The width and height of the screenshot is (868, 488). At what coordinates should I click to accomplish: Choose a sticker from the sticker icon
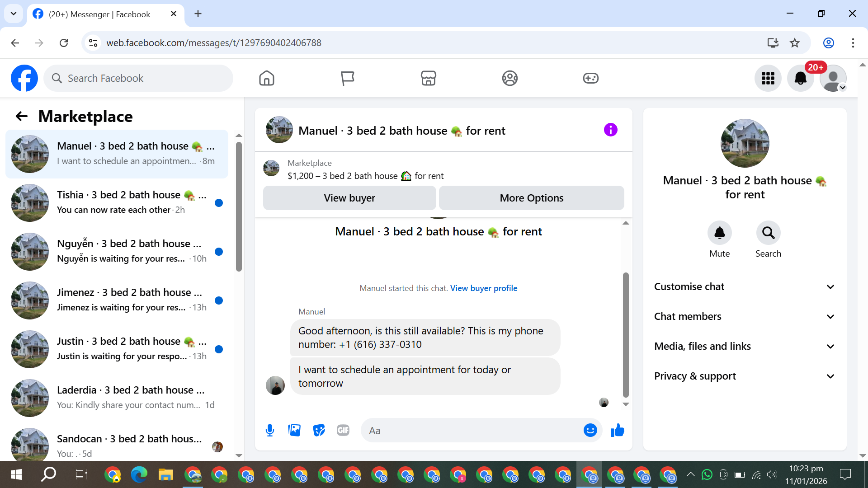319,430
